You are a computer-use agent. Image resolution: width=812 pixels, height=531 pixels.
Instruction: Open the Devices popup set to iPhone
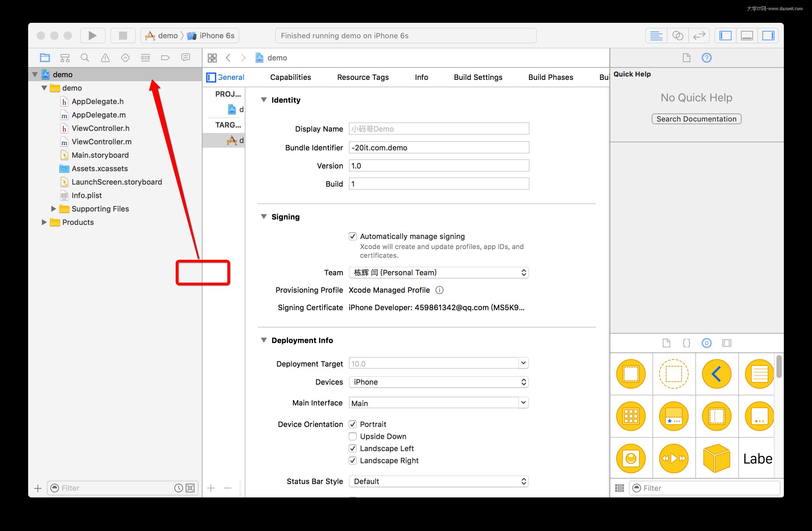(x=439, y=382)
